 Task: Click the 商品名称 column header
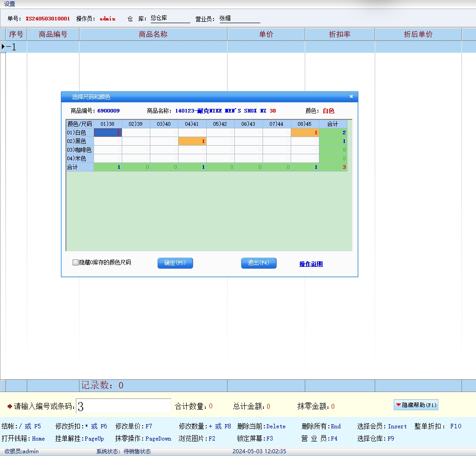(153, 34)
